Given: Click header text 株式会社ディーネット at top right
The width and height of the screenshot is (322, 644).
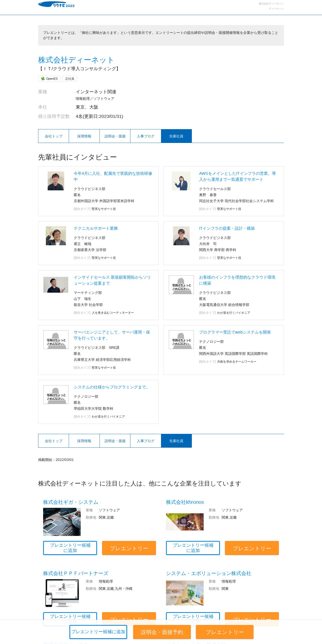Looking at the screenshot, I should [x=271, y=4].
